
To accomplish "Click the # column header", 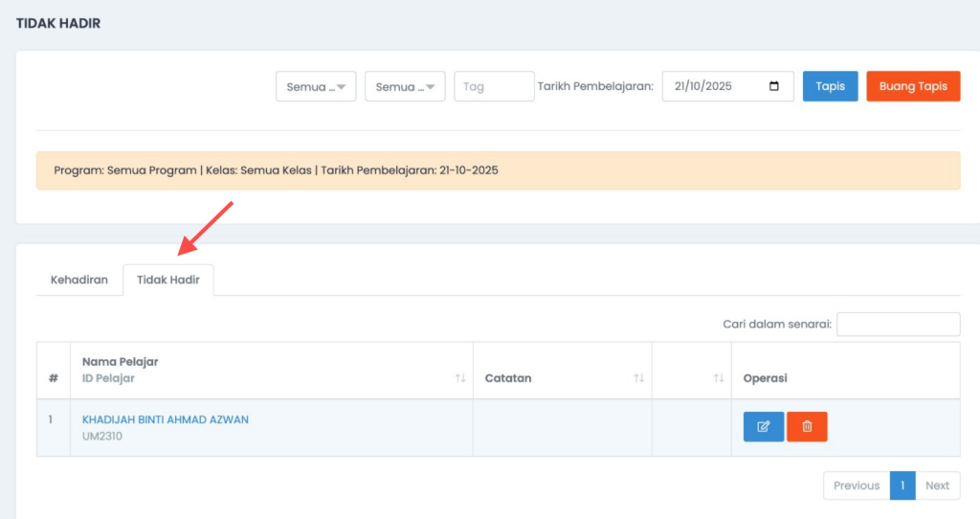I will point(54,378).
